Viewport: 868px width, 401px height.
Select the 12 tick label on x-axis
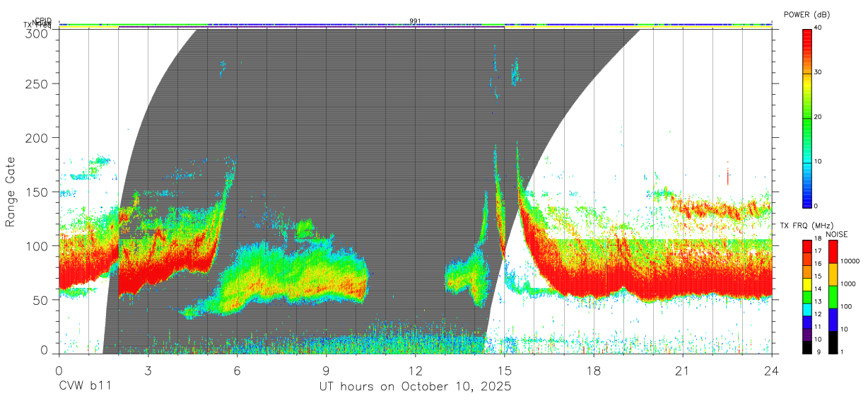tap(415, 371)
